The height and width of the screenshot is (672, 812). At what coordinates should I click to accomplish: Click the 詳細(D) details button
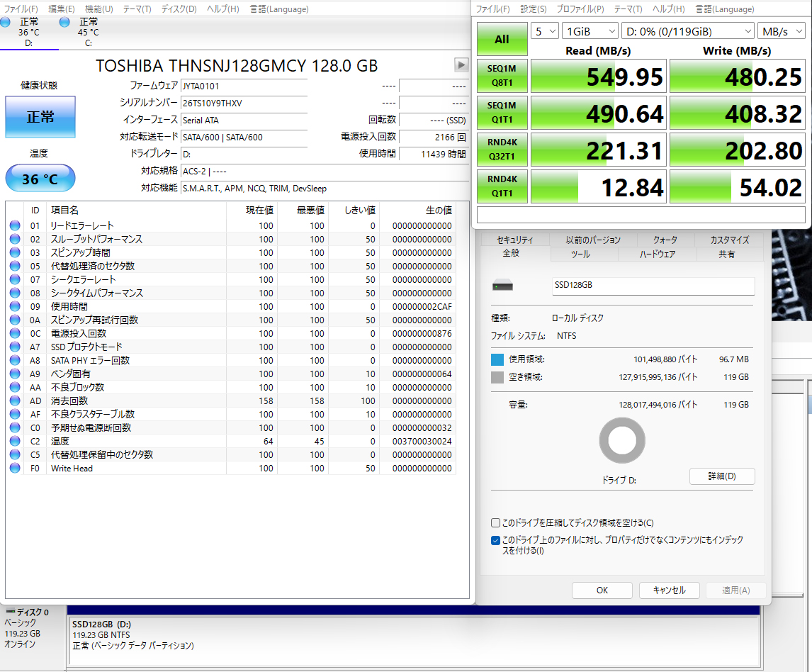pyautogui.click(x=721, y=476)
